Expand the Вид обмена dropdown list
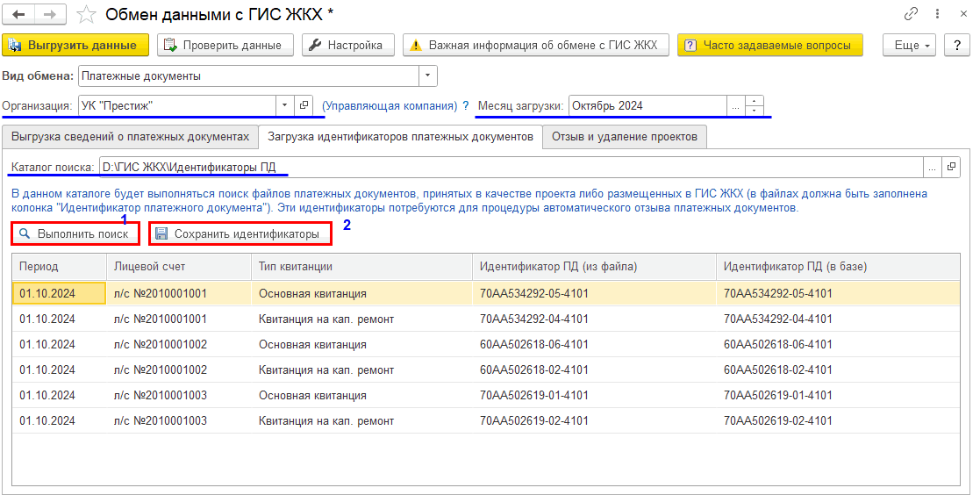 427,76
